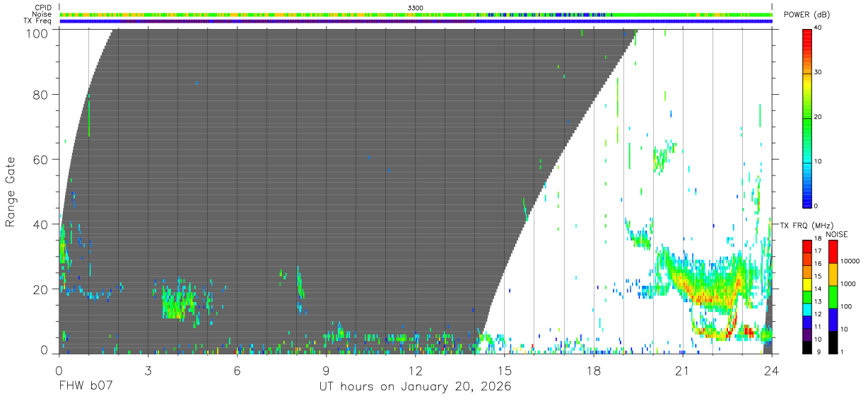Click the 100 tick on Range Gate axis
This screenshot has width=868, height=401.
pos(38,33)
